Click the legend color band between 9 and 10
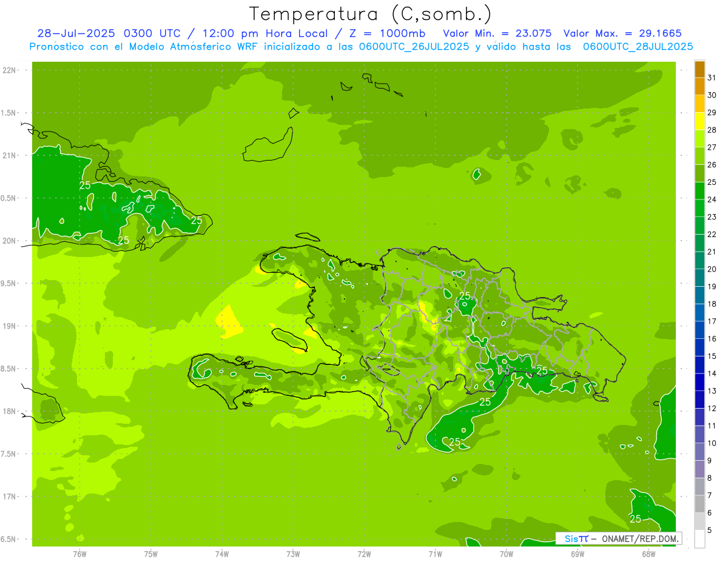 coord(699,452)
